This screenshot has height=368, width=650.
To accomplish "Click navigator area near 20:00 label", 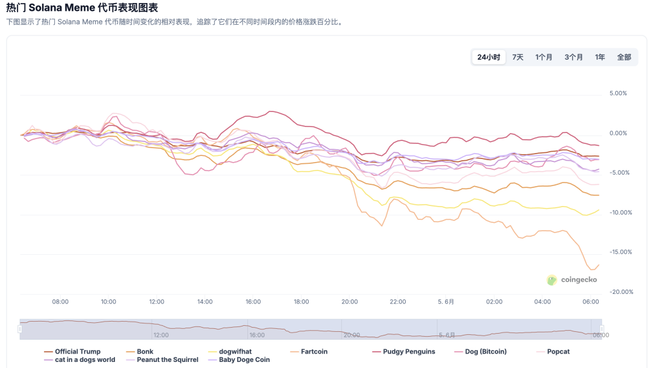I will pyautogui.click(x=352, y=335).
